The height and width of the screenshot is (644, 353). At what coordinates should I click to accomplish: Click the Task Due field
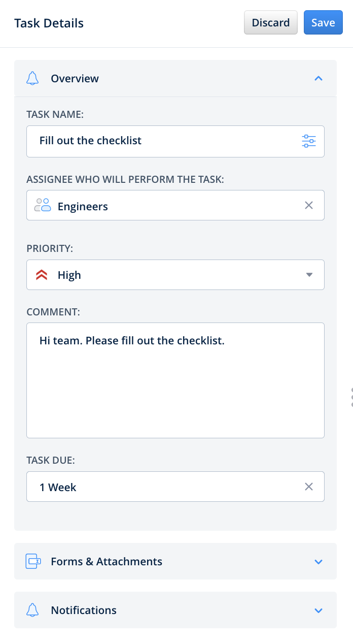pyautogui.click(x=162, y=487)
